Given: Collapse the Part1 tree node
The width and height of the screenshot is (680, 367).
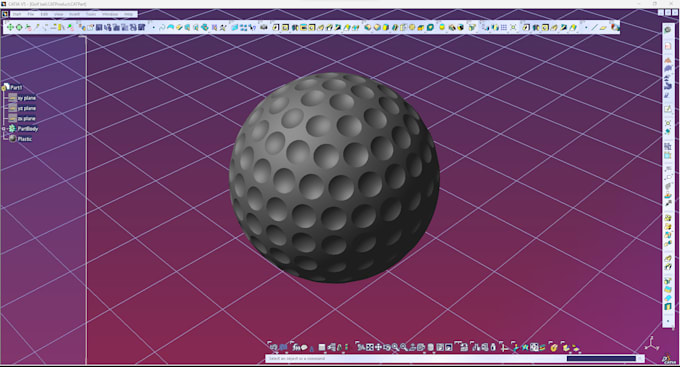Looking at the screenshot, I should pos(4,88).
